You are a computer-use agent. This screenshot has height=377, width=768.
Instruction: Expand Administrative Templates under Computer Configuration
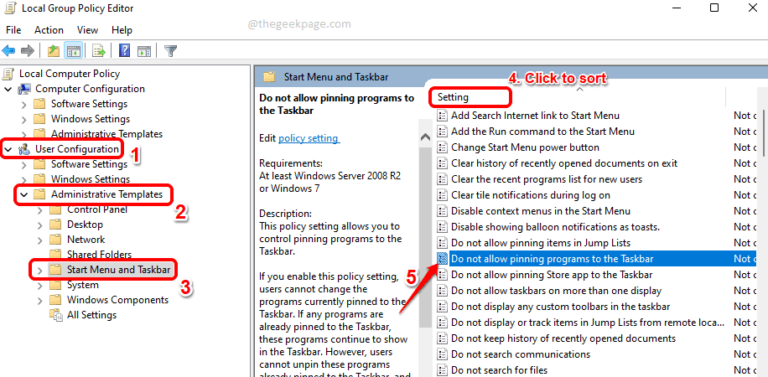point(24,134)
